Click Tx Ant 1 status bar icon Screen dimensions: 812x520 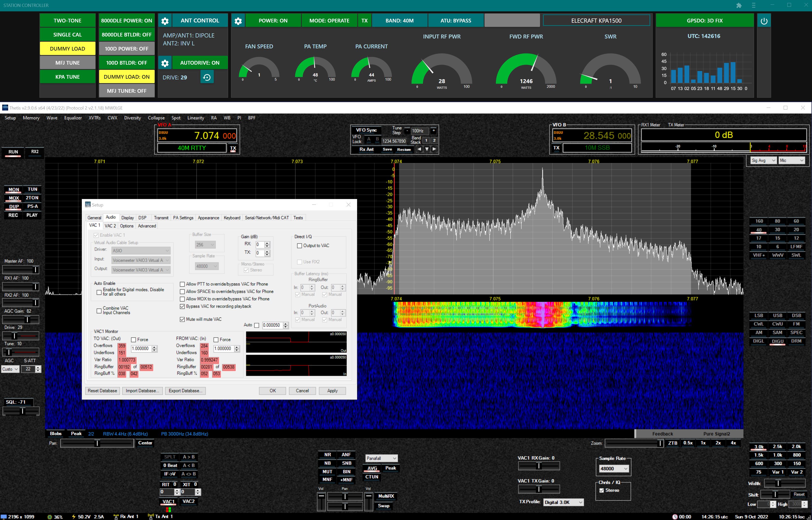pos(151,516)
